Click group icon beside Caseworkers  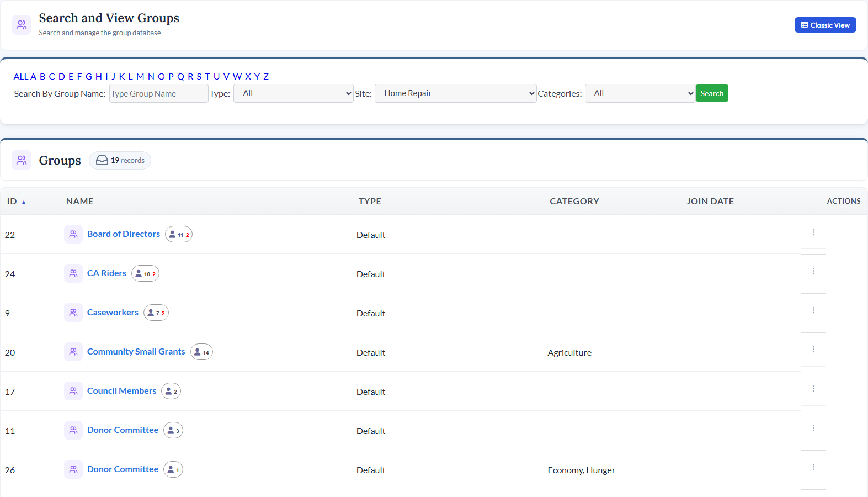[73, 313]
